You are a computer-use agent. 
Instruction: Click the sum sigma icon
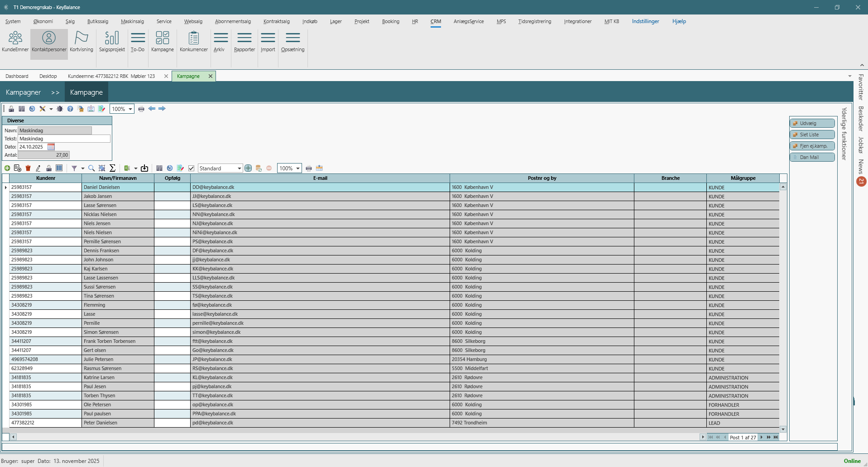(x=113, y=168)
